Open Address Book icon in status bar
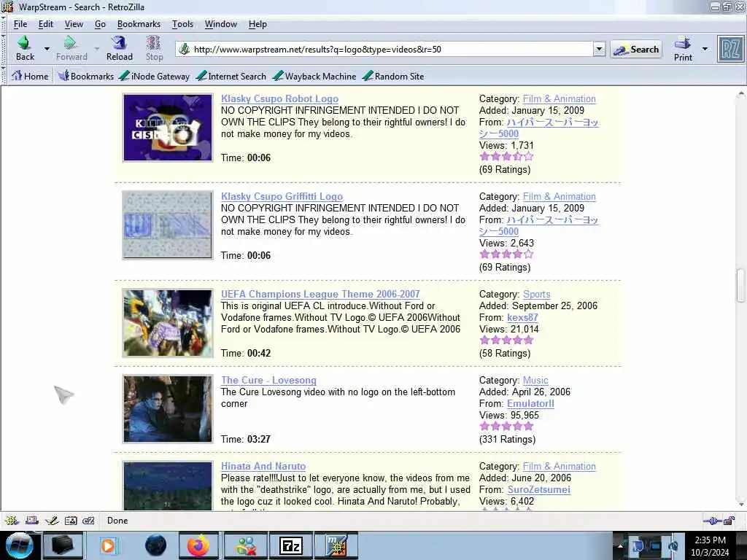747x560 pixels. pos(71,521)
